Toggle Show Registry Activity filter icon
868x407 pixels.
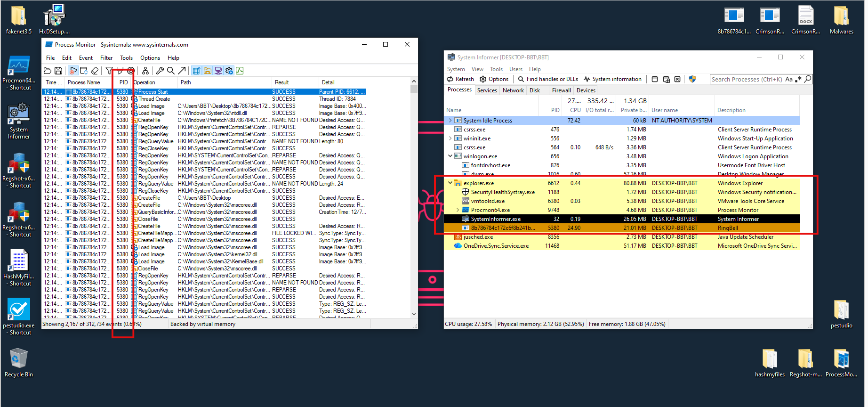(x=196, y=71)
